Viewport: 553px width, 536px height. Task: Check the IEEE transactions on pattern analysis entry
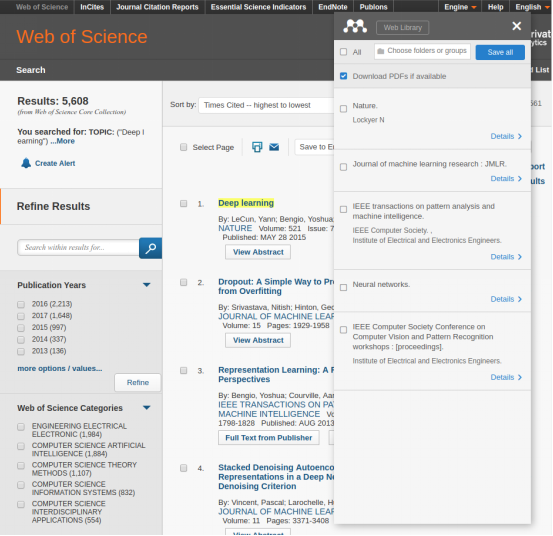(344, 209)
